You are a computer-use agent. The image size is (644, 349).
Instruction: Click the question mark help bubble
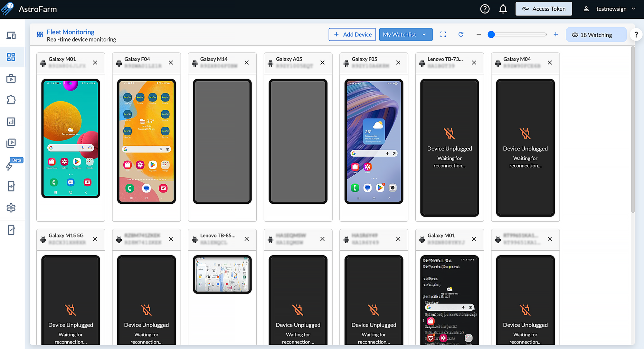click(x=636, y=34)
